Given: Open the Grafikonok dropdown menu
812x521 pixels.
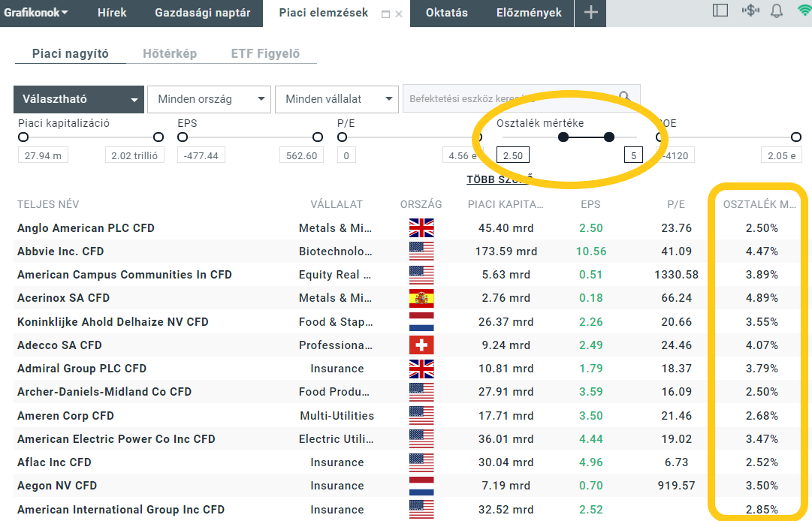Looking at the screenshot, I should tap(36, 13).
